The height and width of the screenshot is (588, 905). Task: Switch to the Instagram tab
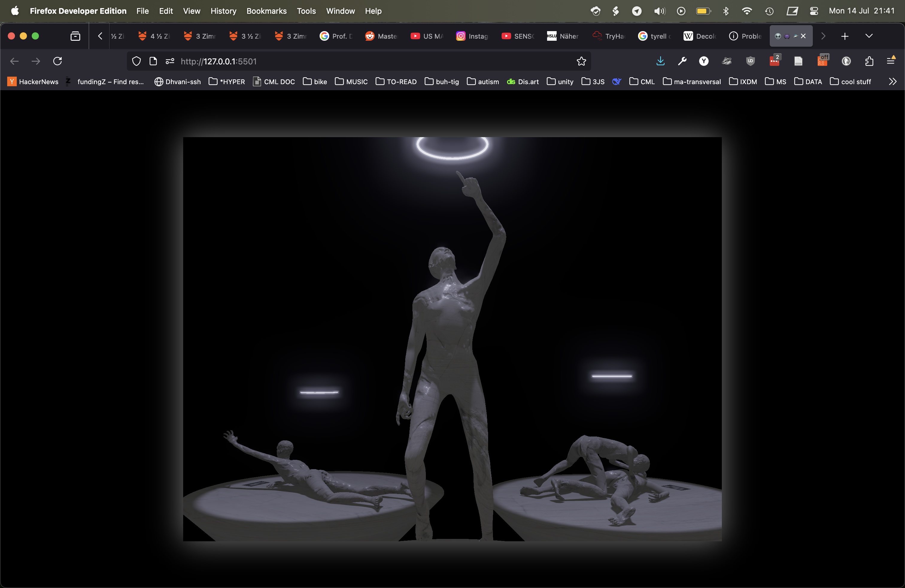472,36
